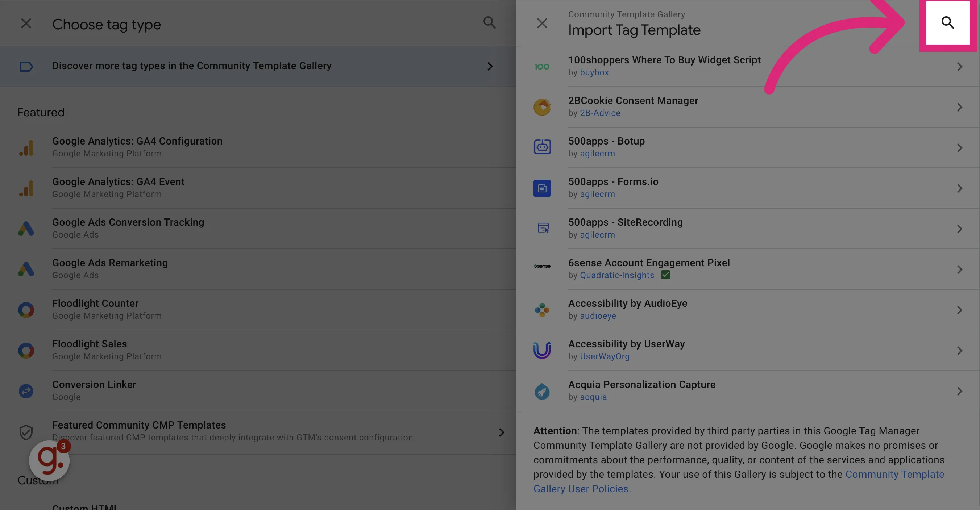Click GA4 Event analytics icon
The height and width of the screenshot is (510, 980).
(x=26, y=188)
